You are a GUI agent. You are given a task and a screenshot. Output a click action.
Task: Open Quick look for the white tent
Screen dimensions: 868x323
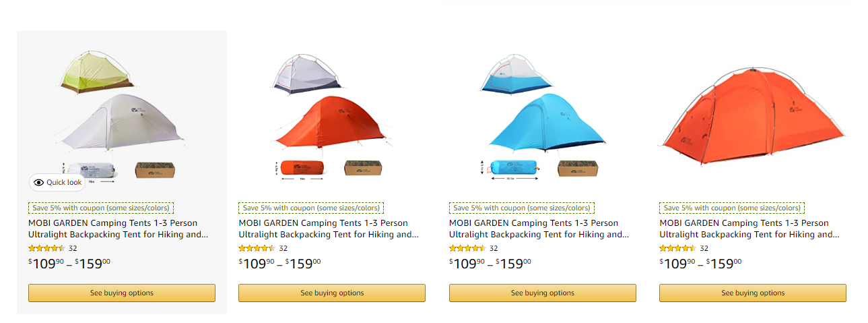coord(58,182)
